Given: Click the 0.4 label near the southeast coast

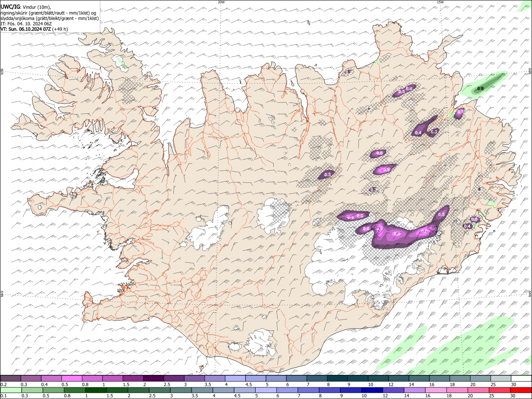Looking at the screenshot, I should click(x=468, y=226).
